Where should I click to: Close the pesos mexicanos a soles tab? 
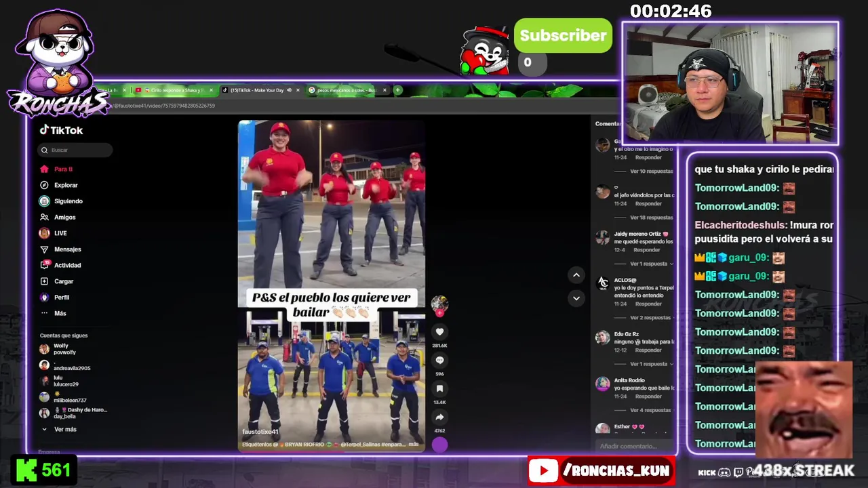point(384,90)
